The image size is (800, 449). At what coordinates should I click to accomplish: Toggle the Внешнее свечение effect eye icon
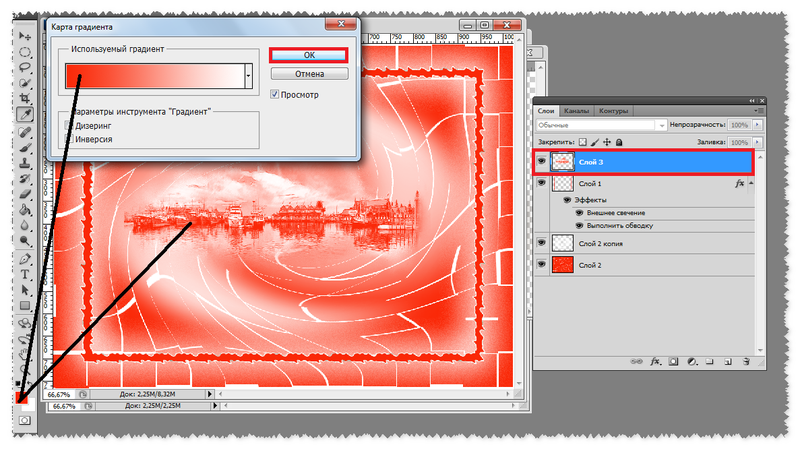[579, 213]
